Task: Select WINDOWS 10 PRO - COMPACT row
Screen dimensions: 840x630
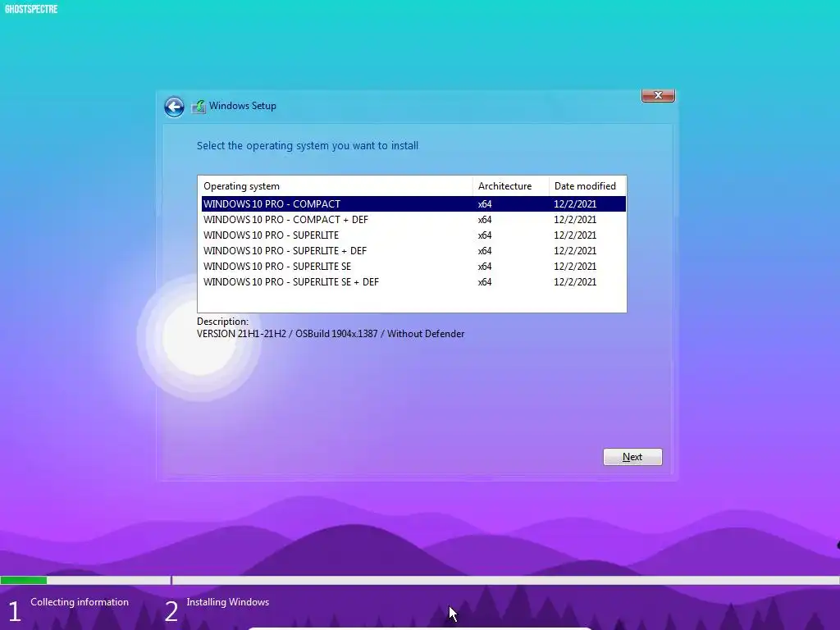Action: 413,204
